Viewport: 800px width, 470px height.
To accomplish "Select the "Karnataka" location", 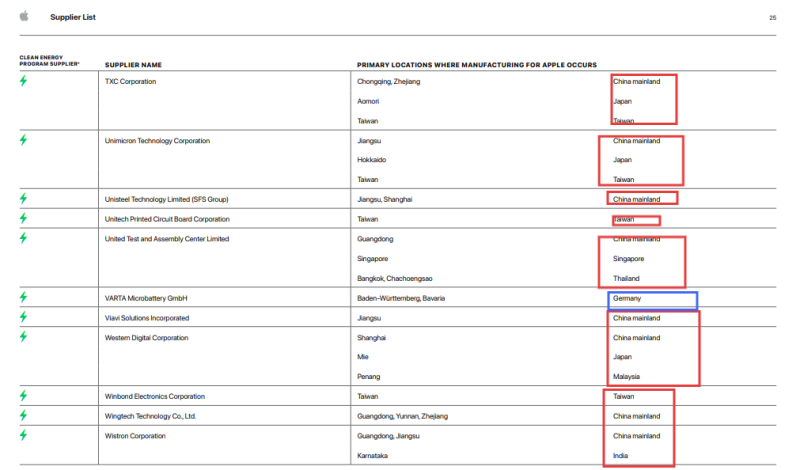I will coord(372,456).
